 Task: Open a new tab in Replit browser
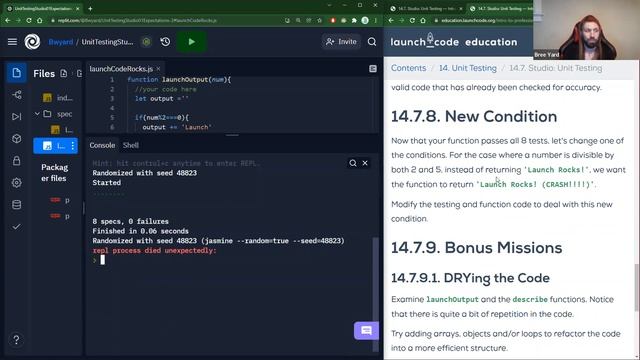(x=90, y=8)
